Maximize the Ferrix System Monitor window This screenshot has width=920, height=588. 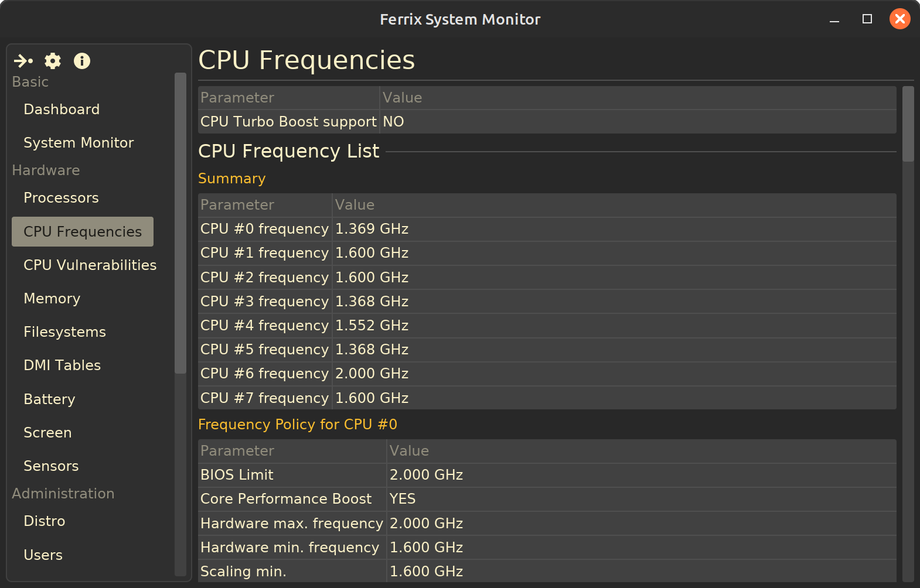[867, 19]
